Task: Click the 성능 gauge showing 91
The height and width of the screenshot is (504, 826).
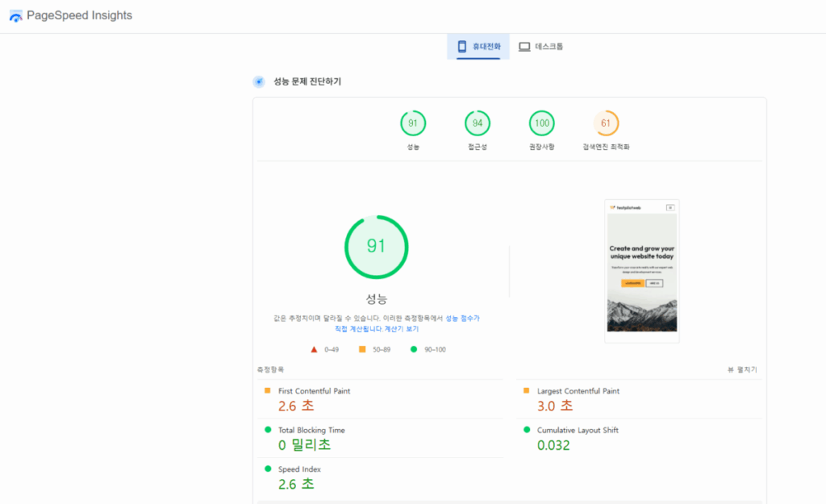Action: [376, 247]
